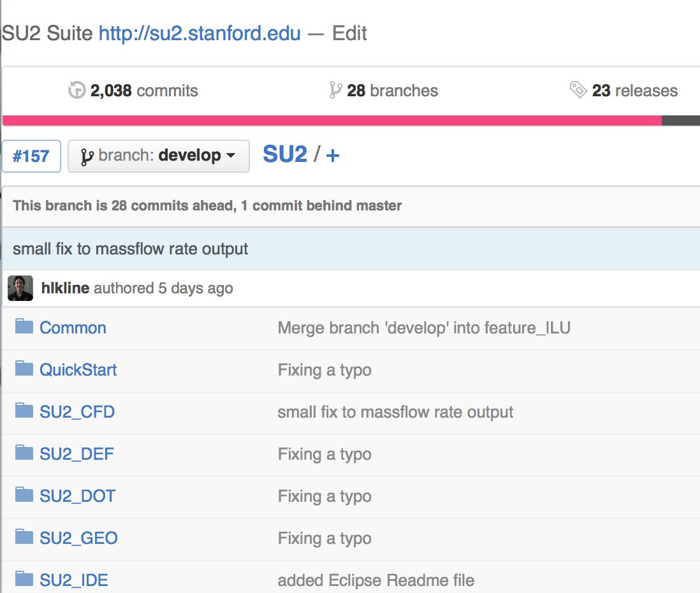Open SU2_GEO's 'Fixing a typo' commit
This screenshot has height=593, width=700.
(x=324, y=538)
